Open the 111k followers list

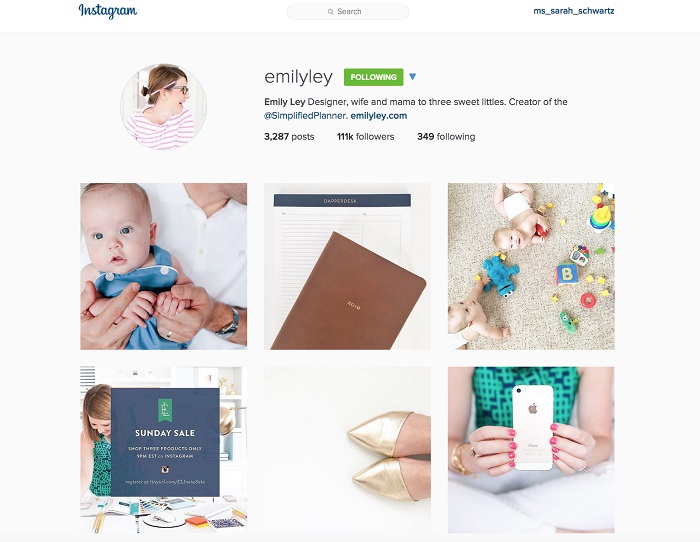point(366,137)
